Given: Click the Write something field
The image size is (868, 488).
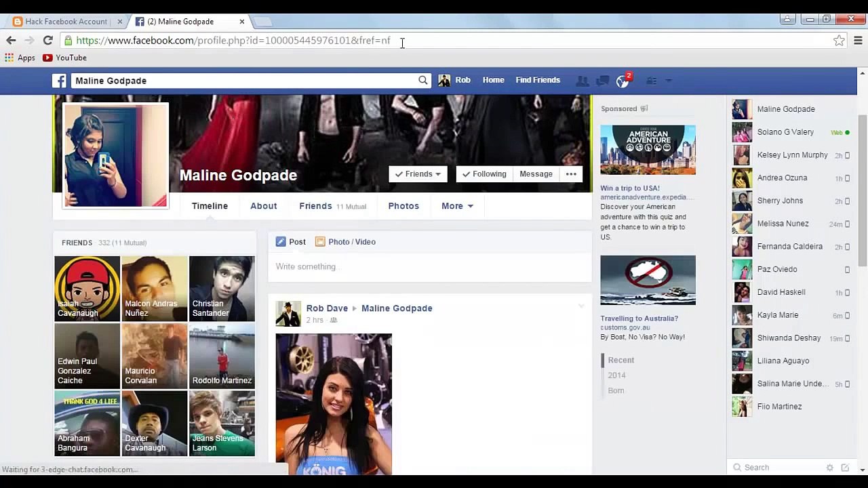Looking at the screenshot, I should pyautogui.click(x=430, y=267).
